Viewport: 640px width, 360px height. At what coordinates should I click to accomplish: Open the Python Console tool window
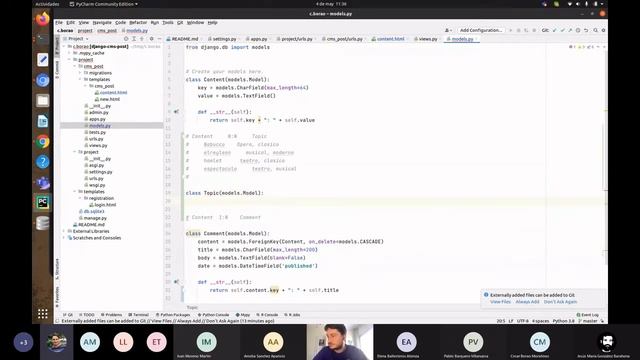[x=213, y=315]
